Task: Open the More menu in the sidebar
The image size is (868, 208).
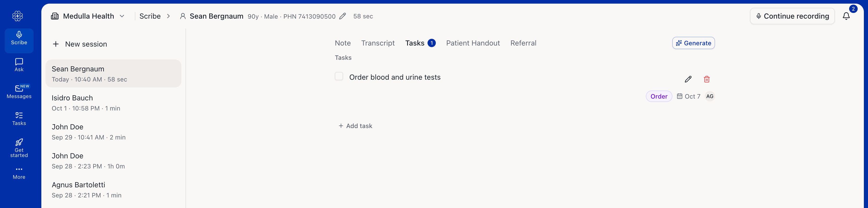Action: pos(19,173)
